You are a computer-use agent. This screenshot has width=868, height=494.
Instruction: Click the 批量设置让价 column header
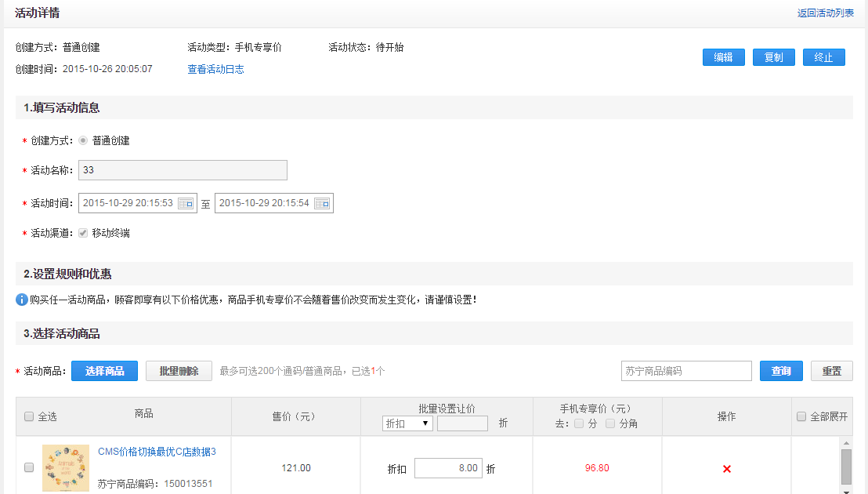click(447, 409)
